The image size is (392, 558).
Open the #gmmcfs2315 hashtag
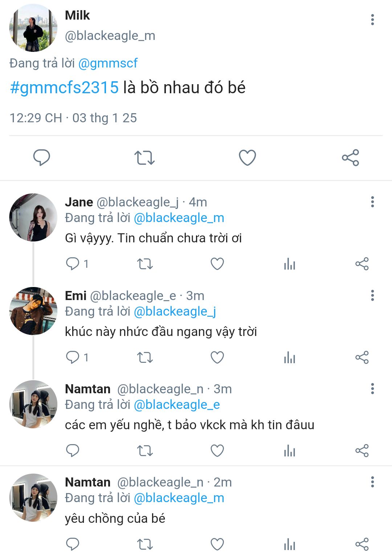pos(64,88)
